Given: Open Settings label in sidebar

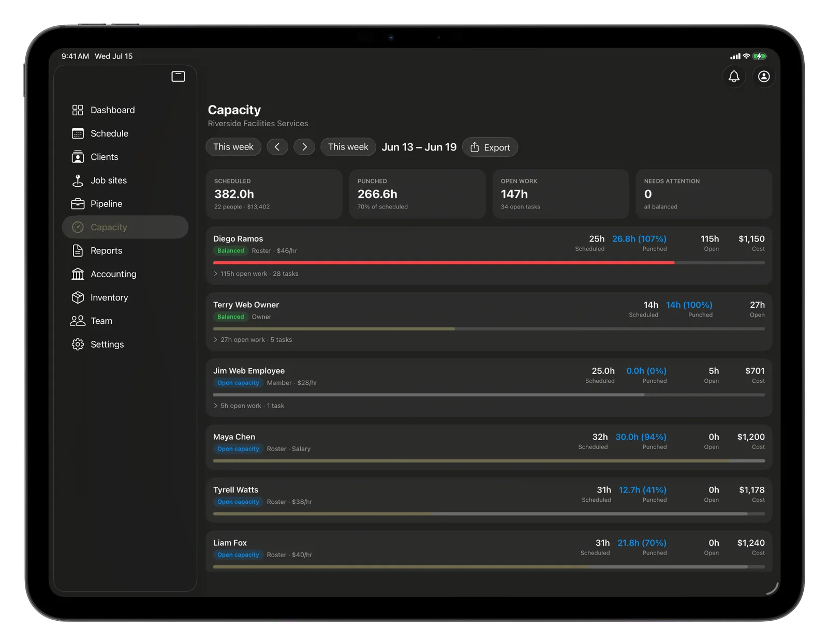Looking at the screenshot, I should pyautogui.click(x=107, y=345).
